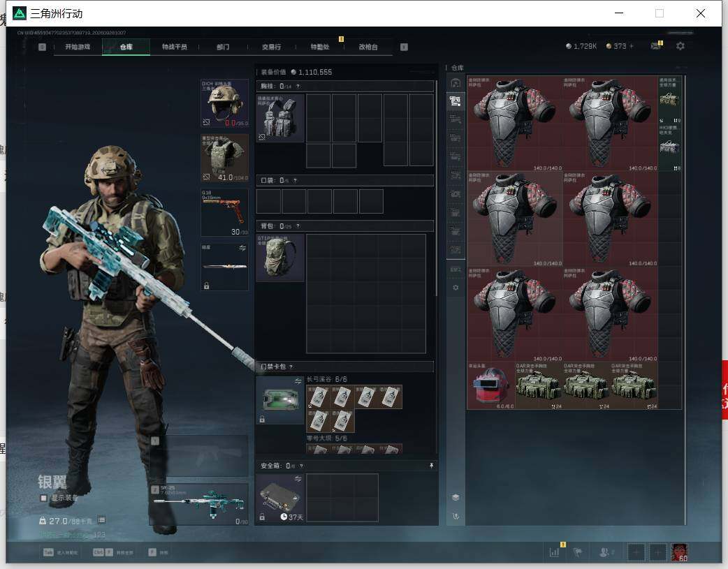
Task: Open the player avatar at bottom right
Action: 679,552
